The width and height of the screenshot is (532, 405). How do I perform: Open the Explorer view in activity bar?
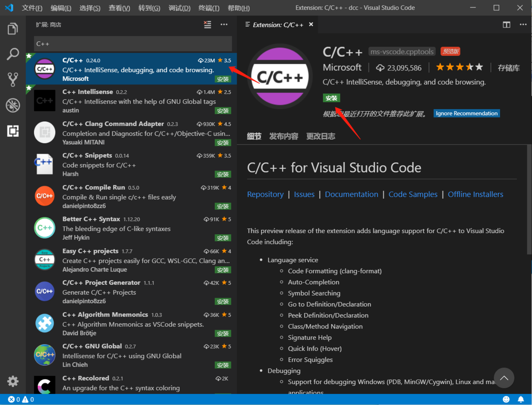point(13,29)
